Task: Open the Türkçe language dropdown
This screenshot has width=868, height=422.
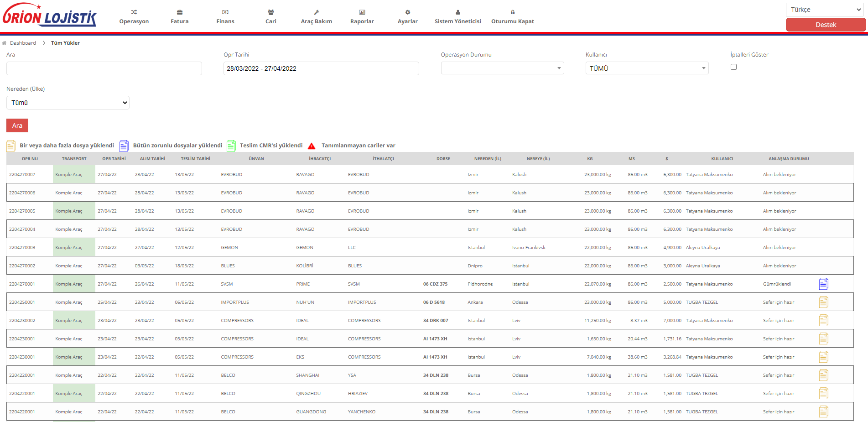Action: pyautogui.click(x=825, y=10)
